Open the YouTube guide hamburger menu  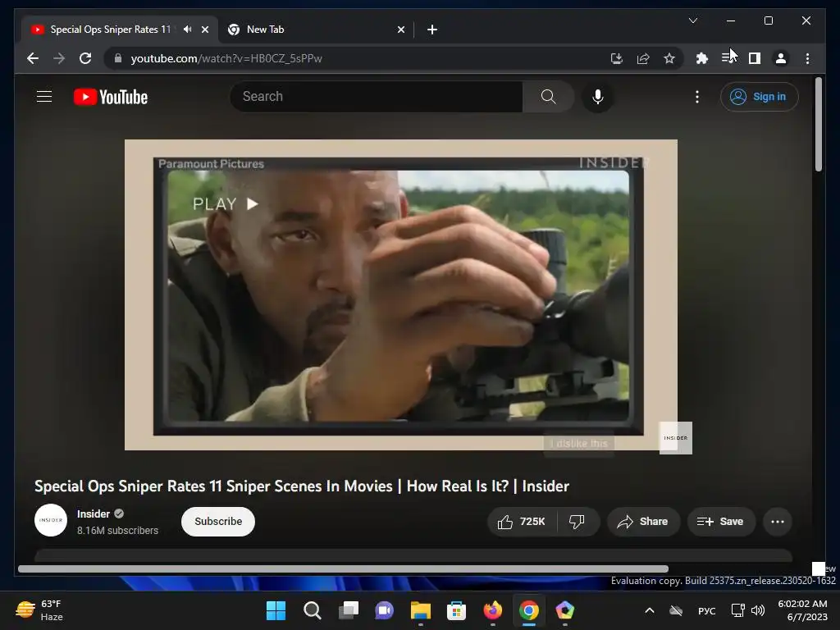tap(44, 97)
